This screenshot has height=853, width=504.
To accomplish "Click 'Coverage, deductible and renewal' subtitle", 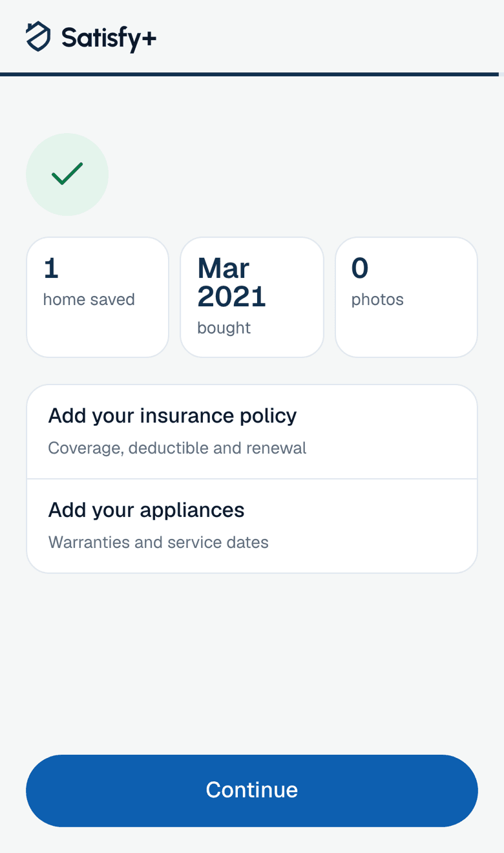I will point(178,448).
